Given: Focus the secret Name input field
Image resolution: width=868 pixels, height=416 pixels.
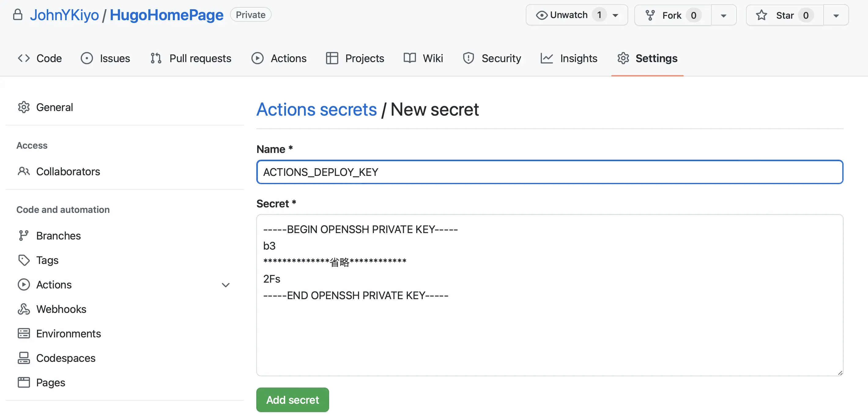Looking at the screenshot, I should coord(549,172).
